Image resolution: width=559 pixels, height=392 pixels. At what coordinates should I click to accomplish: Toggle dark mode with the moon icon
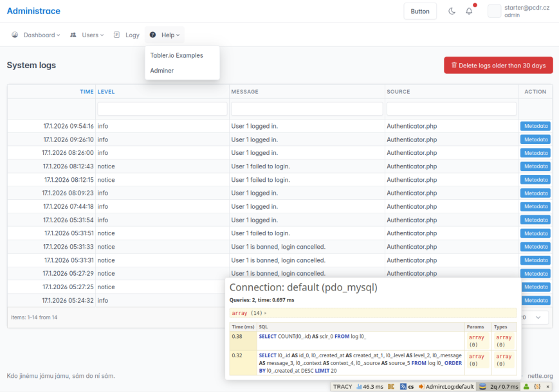pos(452,11)
